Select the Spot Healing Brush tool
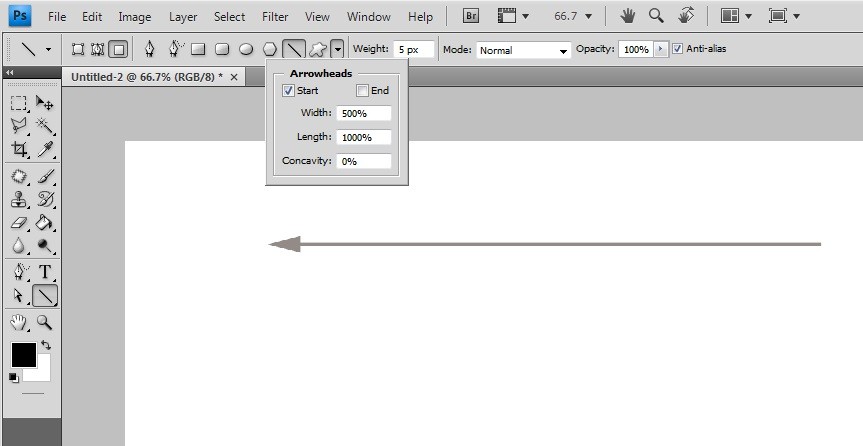This screenshot has height=446, width=863. pos(18,176)
